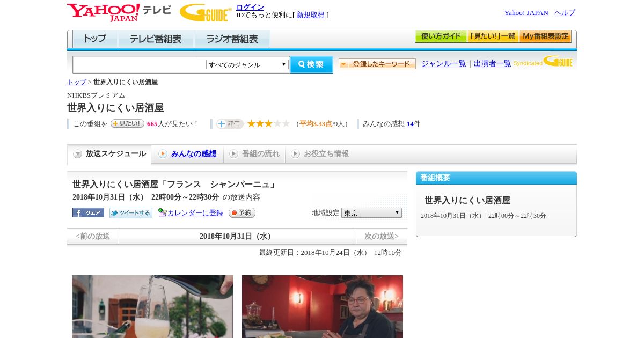Click the 番組概要 panel header
This screenshot has width=644, height=338.
click(x=496, y=178)
